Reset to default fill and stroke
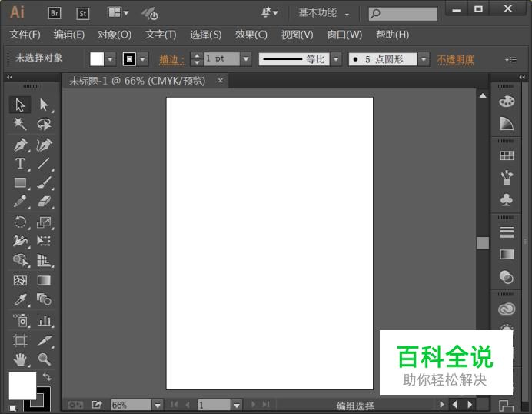Image resolution: width=532 pixels, height=414 pixels. 12,407
